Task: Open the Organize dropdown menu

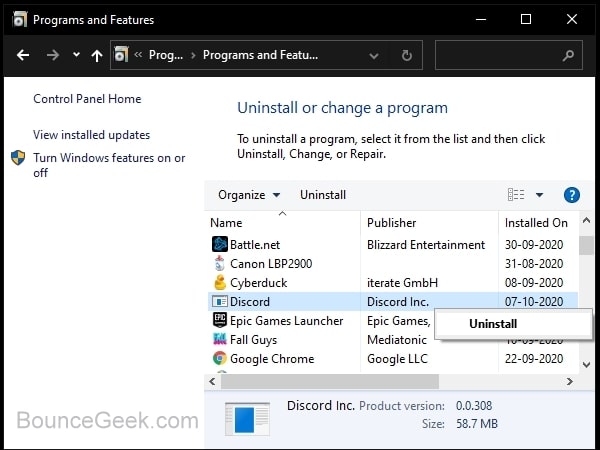Action: pos(249,195)
